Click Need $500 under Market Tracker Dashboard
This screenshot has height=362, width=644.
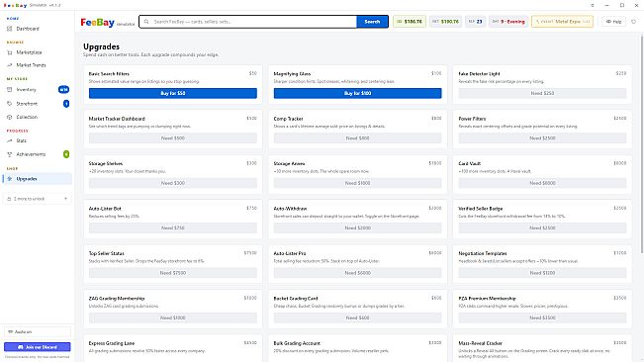pos(173,138)
